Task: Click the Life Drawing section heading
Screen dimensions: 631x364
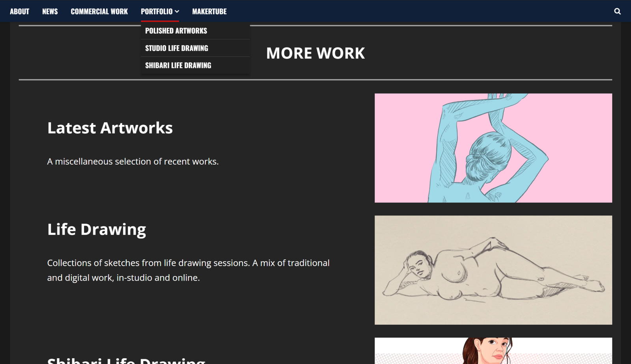Action: point(96,229)
